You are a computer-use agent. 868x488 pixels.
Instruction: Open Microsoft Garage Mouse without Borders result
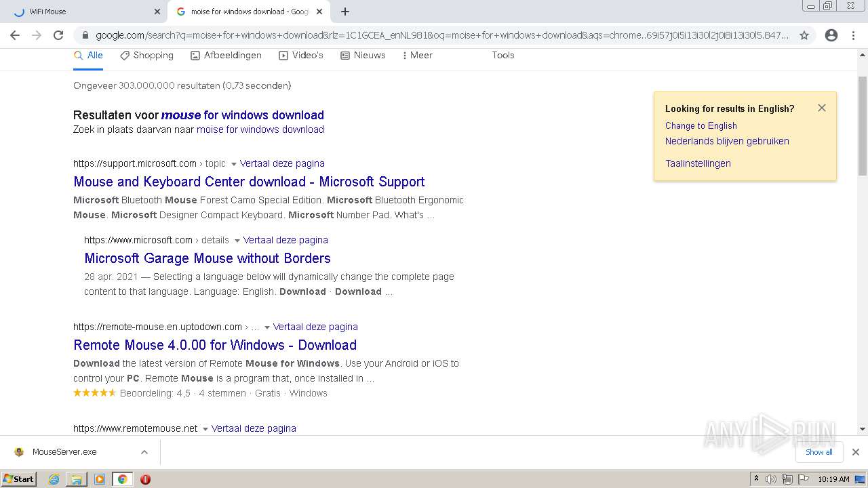pyautogui.click(x=208, y=258)
